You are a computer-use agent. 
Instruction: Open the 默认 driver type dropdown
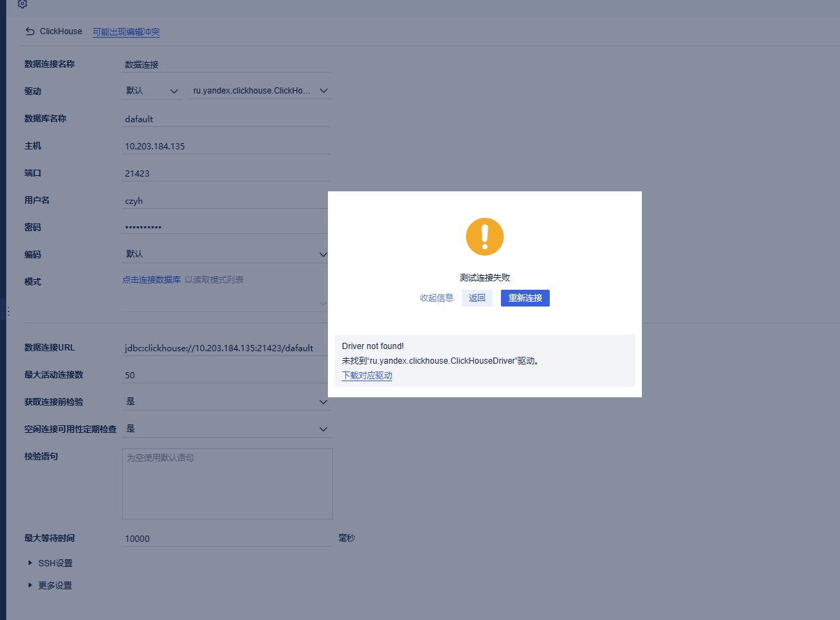[x=152, y=91]
